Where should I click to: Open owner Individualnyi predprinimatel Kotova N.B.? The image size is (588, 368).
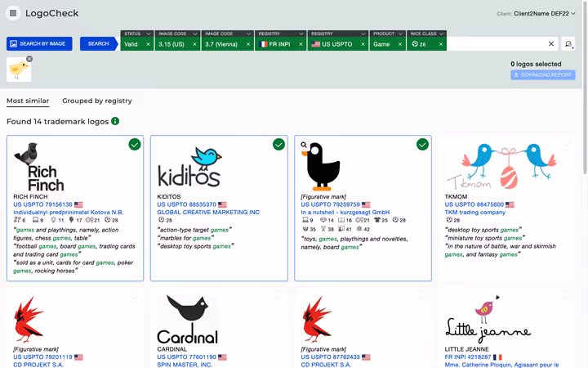click(69, 213)
